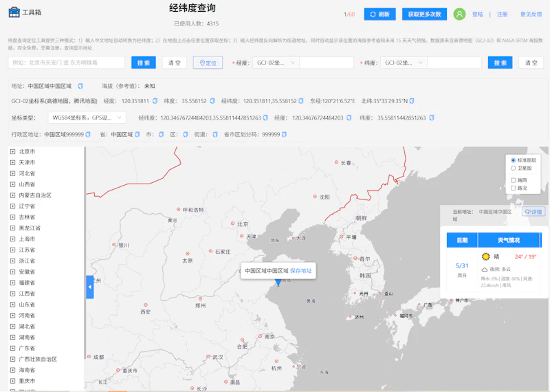Screen dimensions: 550x392
Task: Select 广东省 in the province list
Action: 27,348
